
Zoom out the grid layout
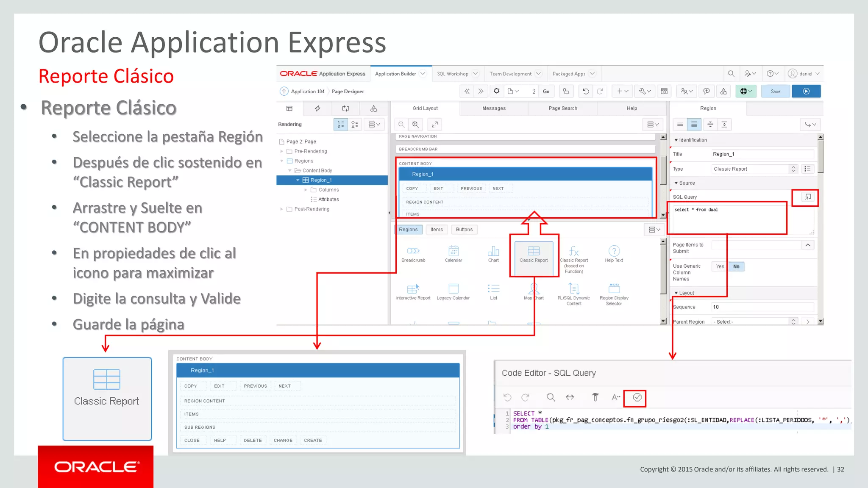click(401, 125)
